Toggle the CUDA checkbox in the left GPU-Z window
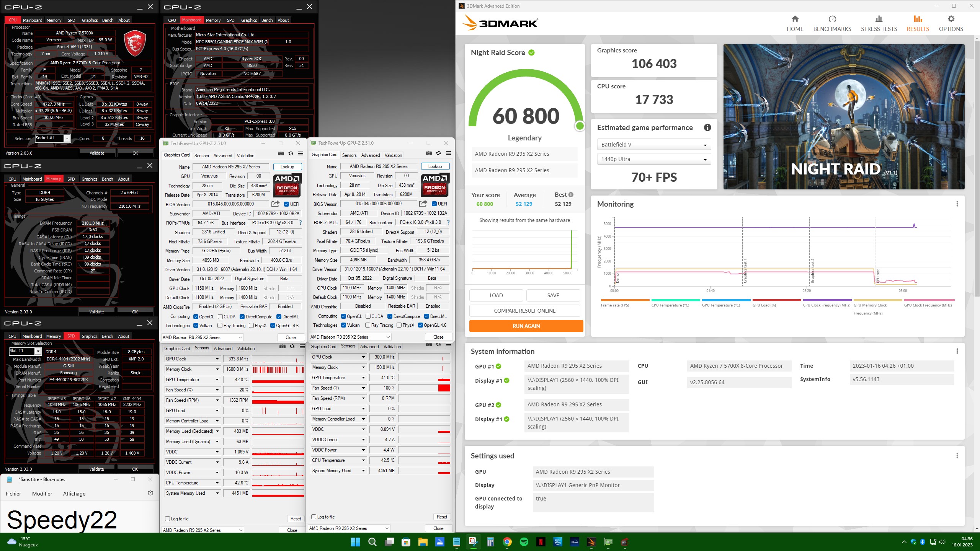The height and width of the screenshot is (551, 980). (x=220, y=317)
